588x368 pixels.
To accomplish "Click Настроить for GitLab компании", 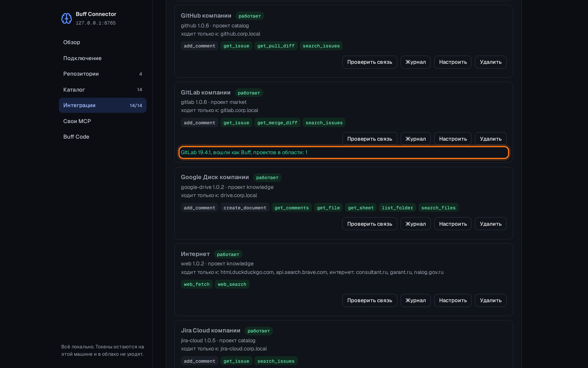I will point(453,139).
